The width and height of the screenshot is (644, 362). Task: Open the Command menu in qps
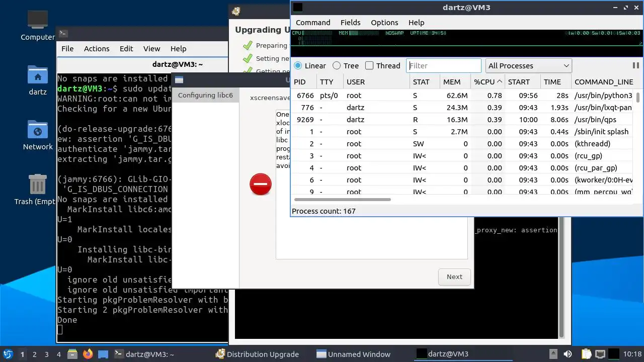pyautogui.click(x=313, y=23)
